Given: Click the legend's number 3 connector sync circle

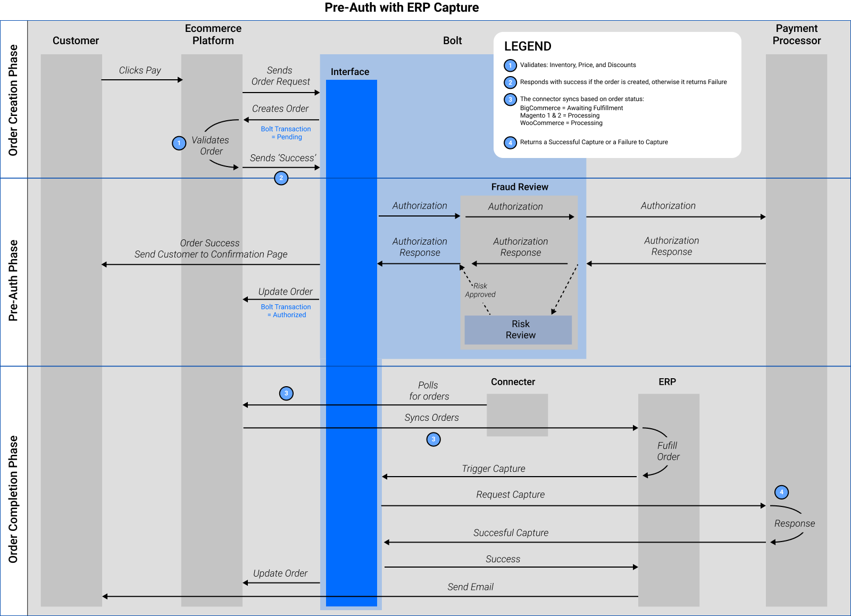Looking at the screenshot, I should [510, 99].
